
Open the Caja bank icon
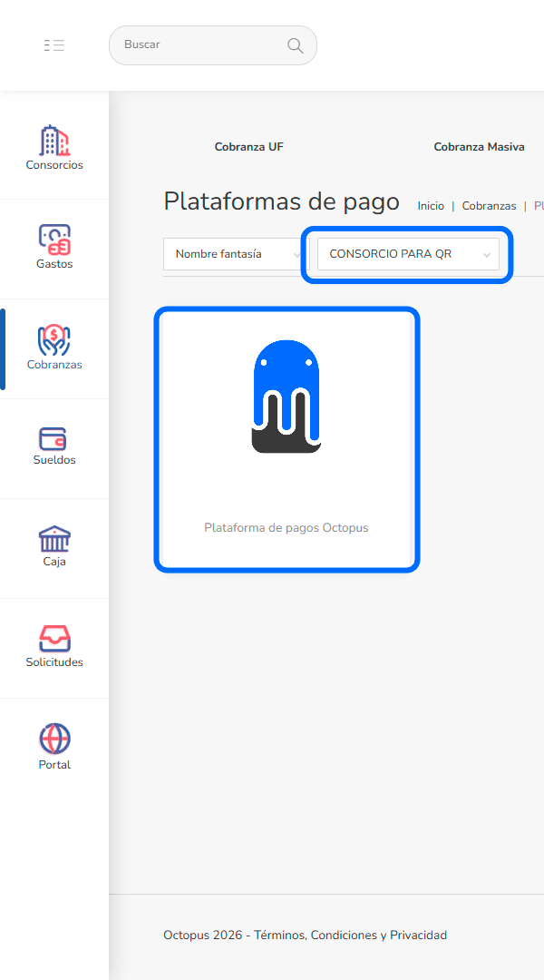54,539
